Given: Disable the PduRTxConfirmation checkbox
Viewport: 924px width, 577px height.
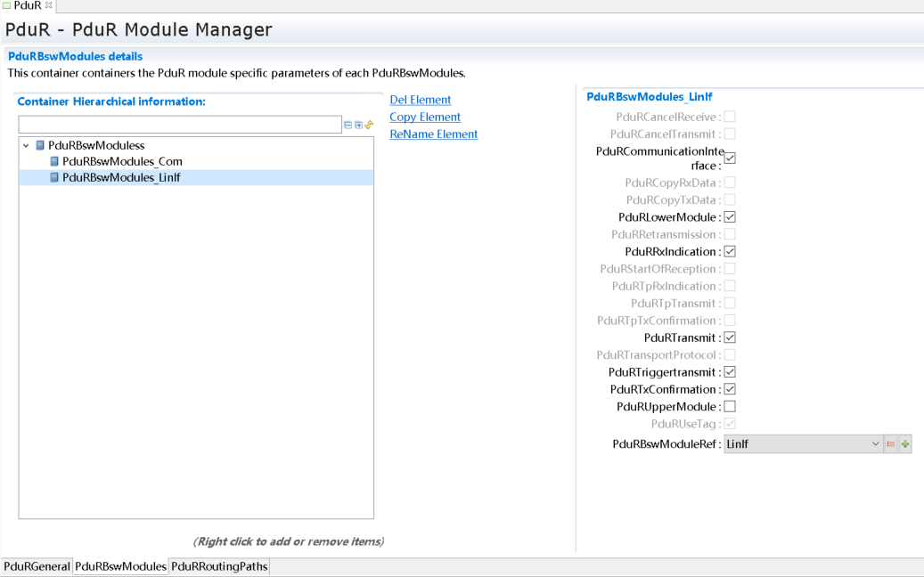Looking at the screenshot, I should (x=730, y=389).
